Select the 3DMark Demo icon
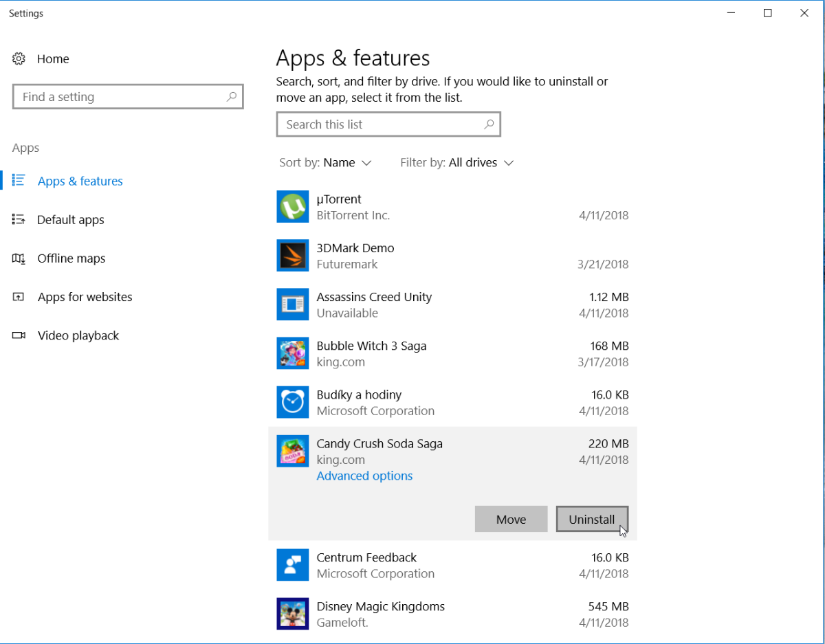The width and height of the screenshot is (825, 644). click(293, 256)
